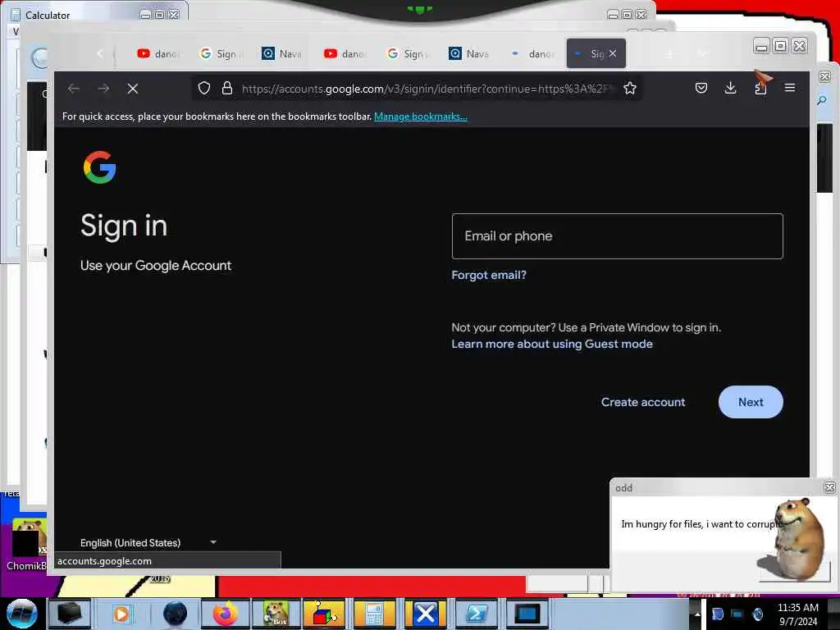840x630 pixels.
Task: Click the colored 3D cubes taskbar icon
Action: (x=323, y=614)
